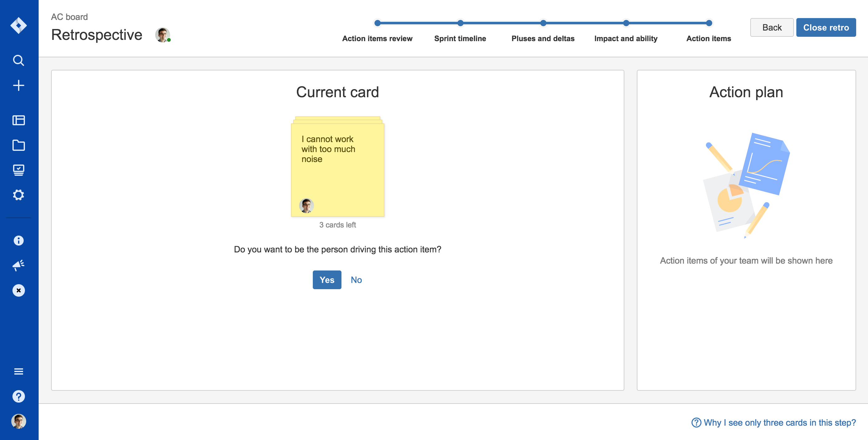This screenshot has width=868, height=440.
Task: Expand the hamburger menu in sidebar
Action: pos(18,371)
